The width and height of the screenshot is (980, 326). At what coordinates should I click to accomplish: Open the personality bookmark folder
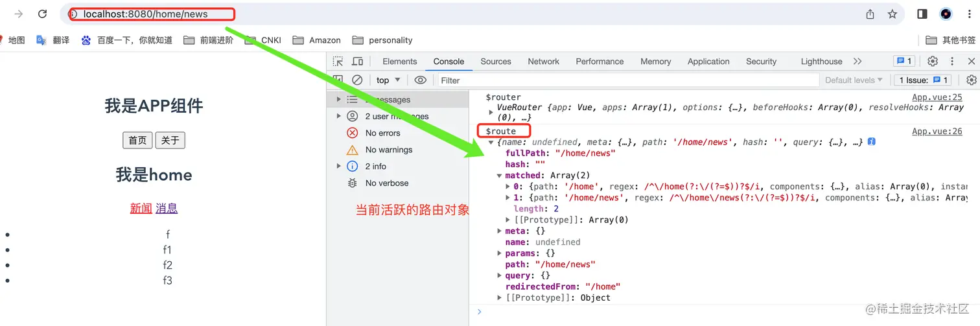(382, 40)
